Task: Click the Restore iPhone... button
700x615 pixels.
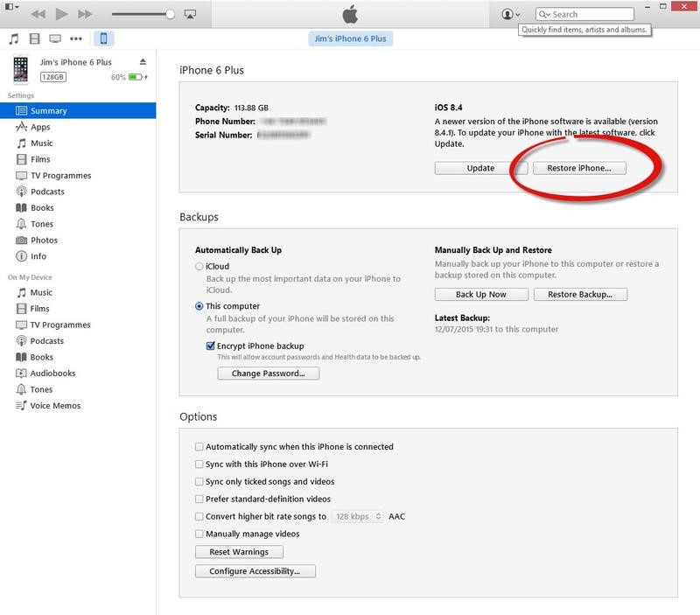Action: pos(579,168)
